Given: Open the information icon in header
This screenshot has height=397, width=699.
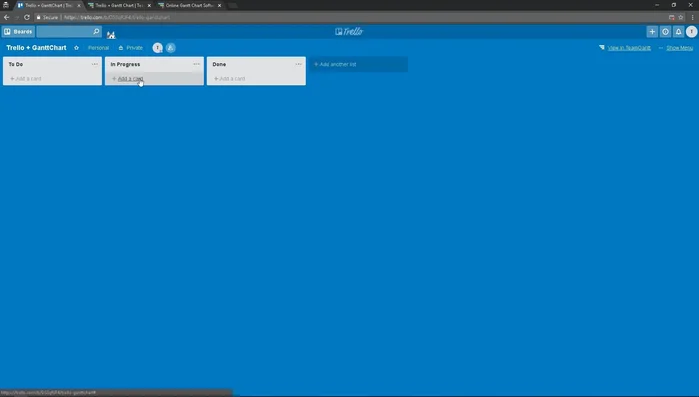Looking at the screenshot, I should point(665,32).
